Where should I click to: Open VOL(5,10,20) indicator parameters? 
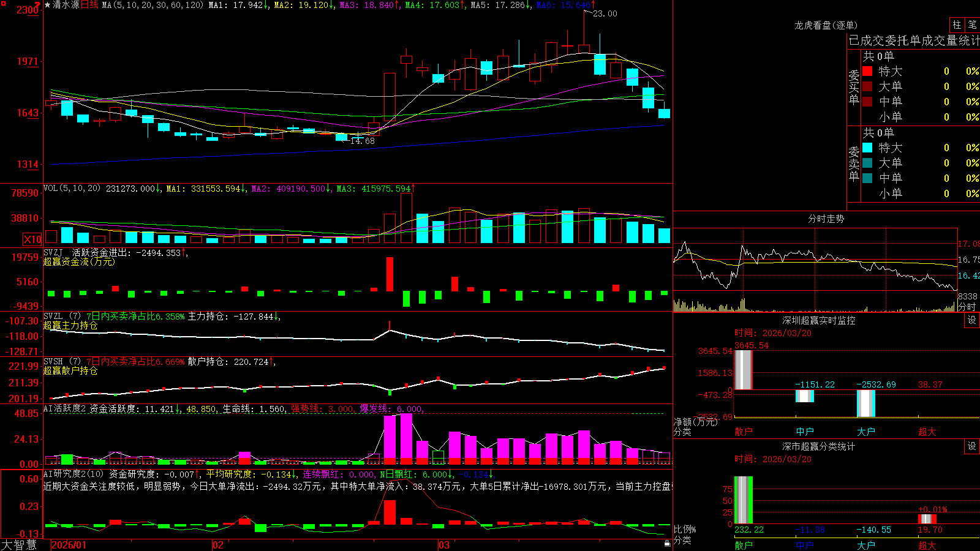pyautogui.click(x=72, y=188)
